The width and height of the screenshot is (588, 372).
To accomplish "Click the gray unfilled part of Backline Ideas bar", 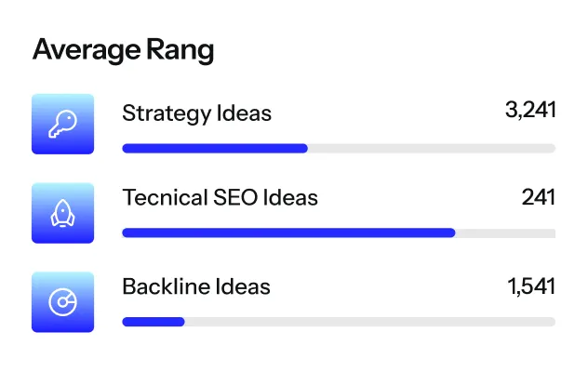I will click(x=370, y=322).
